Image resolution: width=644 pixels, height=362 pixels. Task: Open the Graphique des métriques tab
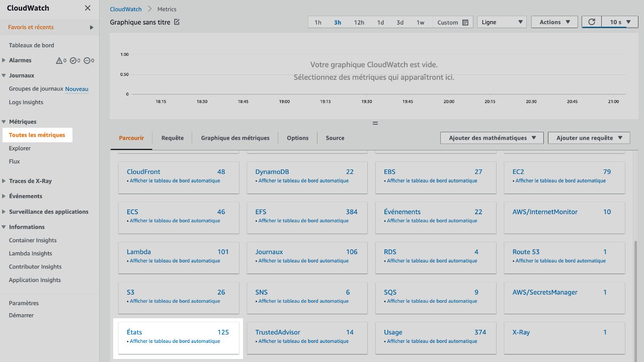[x=235, y=138]
